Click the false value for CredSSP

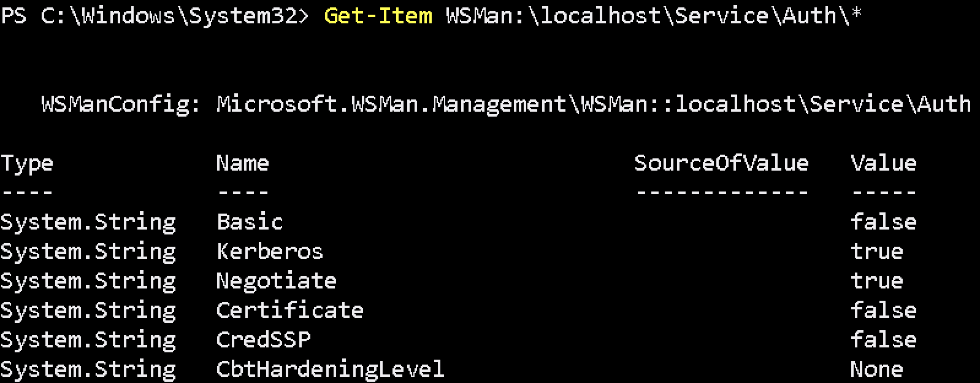[x=883, y=339]
